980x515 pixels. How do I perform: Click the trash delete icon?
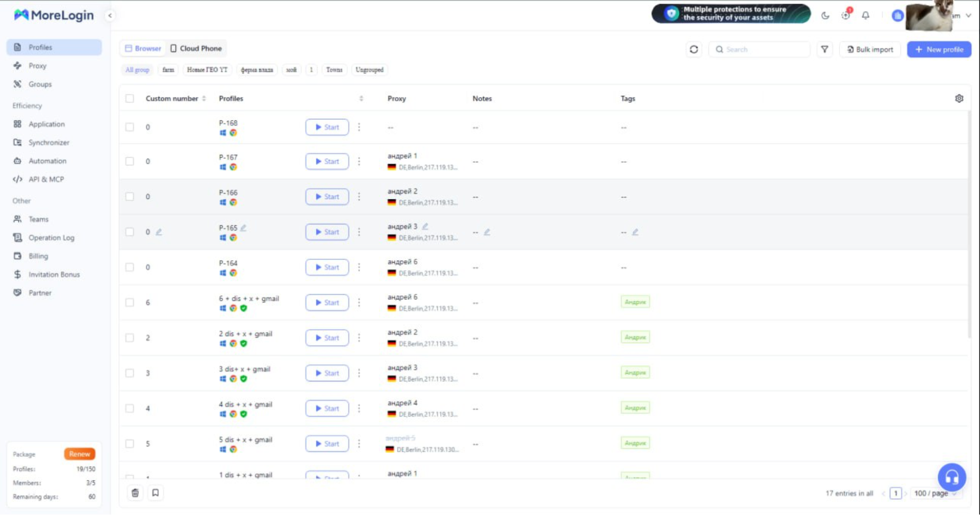pyautogui.click(x=135, y=493)
